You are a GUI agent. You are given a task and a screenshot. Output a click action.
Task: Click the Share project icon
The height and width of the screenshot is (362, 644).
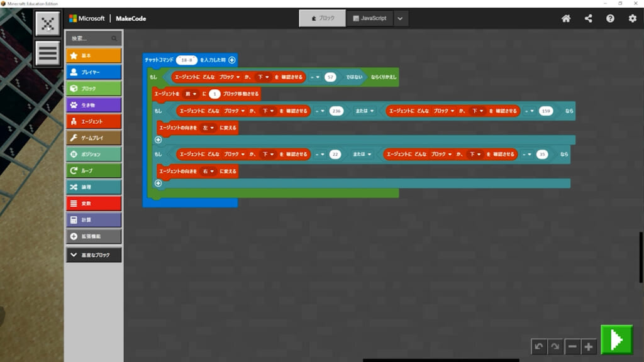point(588,18)
